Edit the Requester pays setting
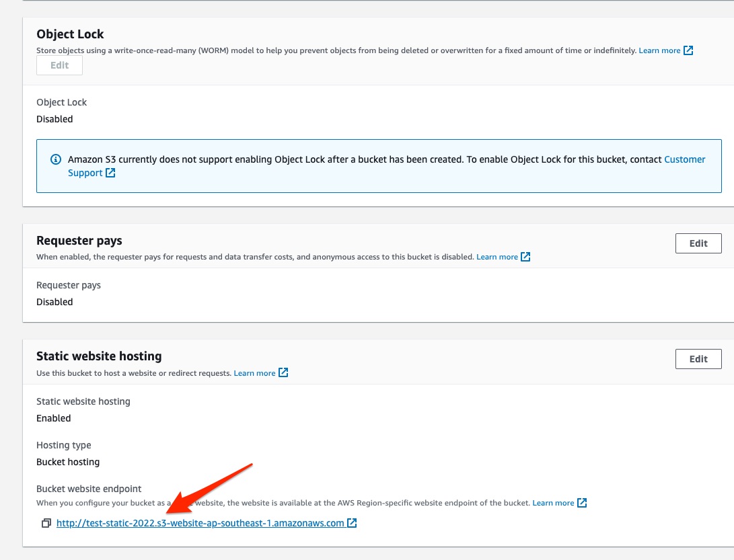 pos(698,243)
